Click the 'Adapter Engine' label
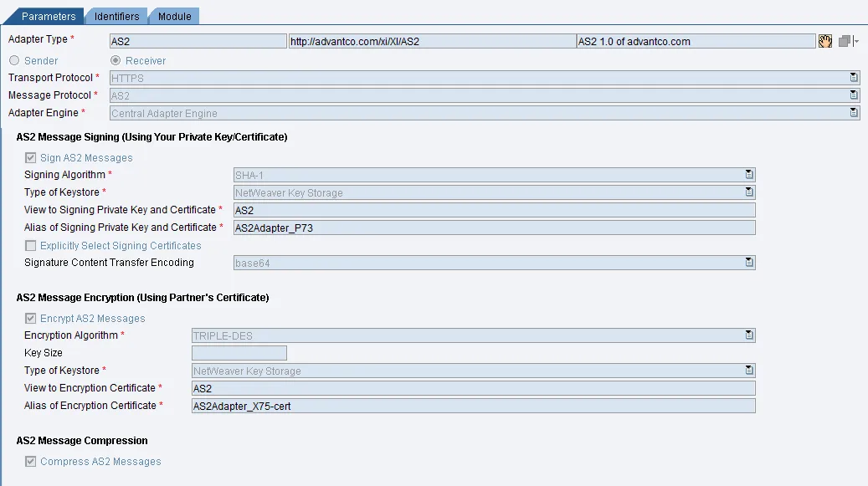The image size is (868, 486). tap(44, 113)
